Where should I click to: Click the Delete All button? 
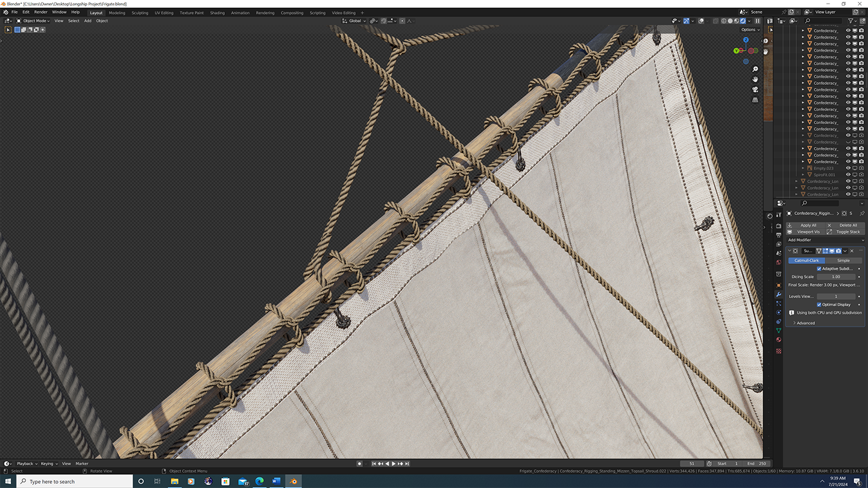845,225
